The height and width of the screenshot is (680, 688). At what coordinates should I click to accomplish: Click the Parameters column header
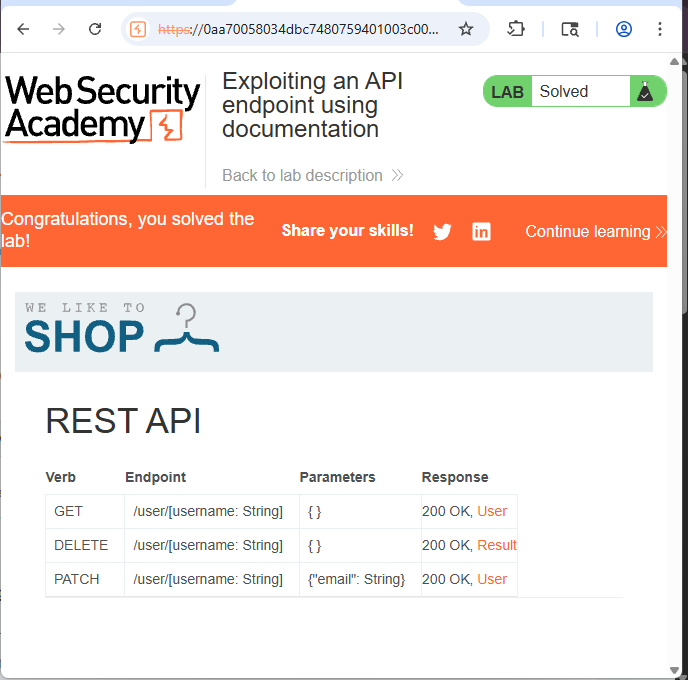[337, 477]
